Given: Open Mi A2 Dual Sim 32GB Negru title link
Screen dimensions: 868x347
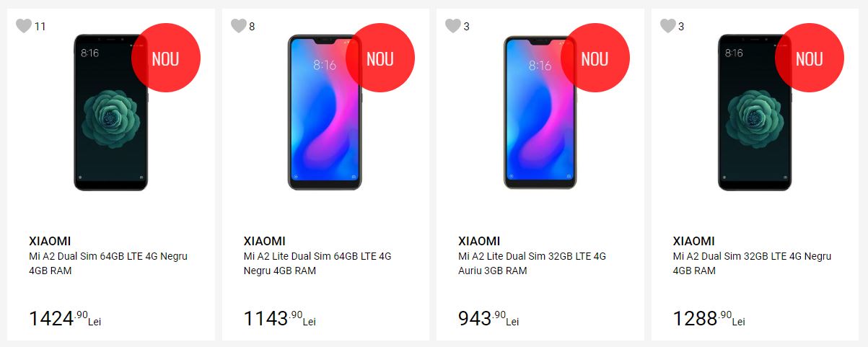Looking at the screenshot, I should coord(752,263).
